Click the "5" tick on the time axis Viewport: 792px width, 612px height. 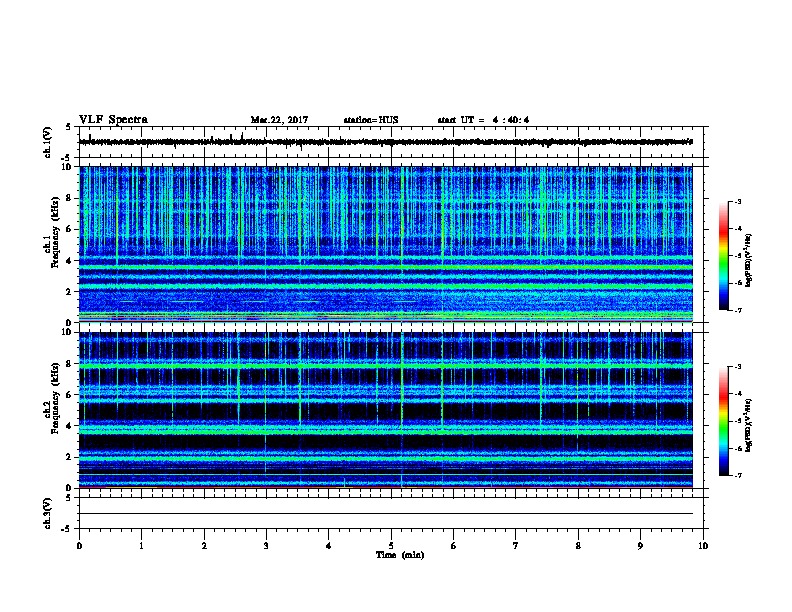(391, 546)
